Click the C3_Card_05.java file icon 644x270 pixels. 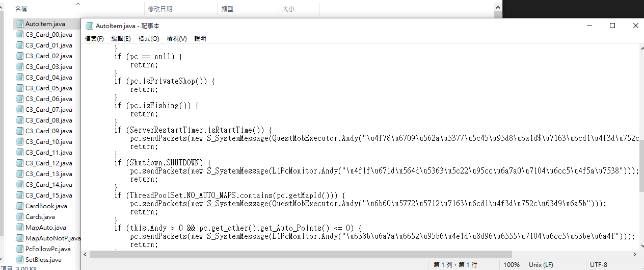tap(19, 88)
